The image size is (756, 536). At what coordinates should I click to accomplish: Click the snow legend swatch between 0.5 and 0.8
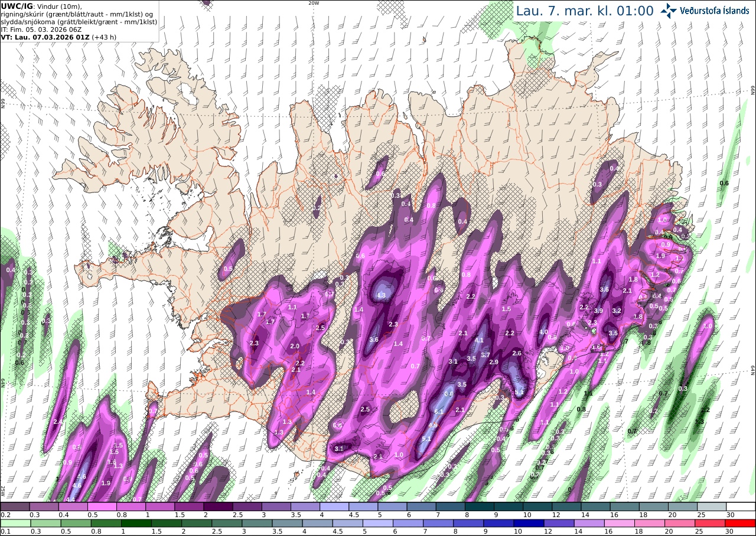102,506
